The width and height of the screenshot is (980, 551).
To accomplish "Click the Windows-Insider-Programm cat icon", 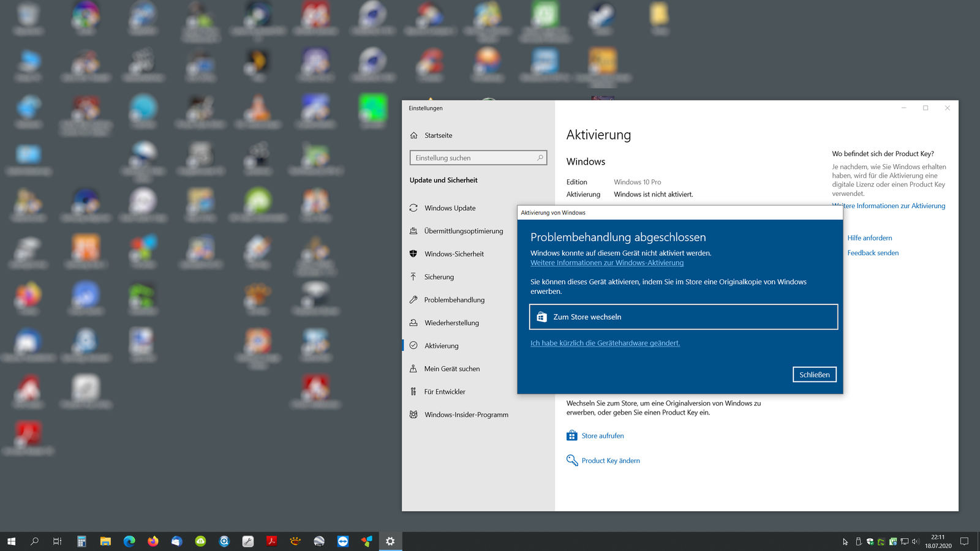I will tap(413, 414).
